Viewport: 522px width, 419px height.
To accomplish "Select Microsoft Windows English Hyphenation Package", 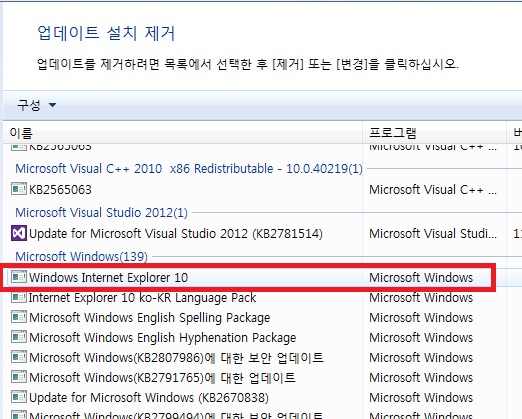I will [x=162, y=338].
